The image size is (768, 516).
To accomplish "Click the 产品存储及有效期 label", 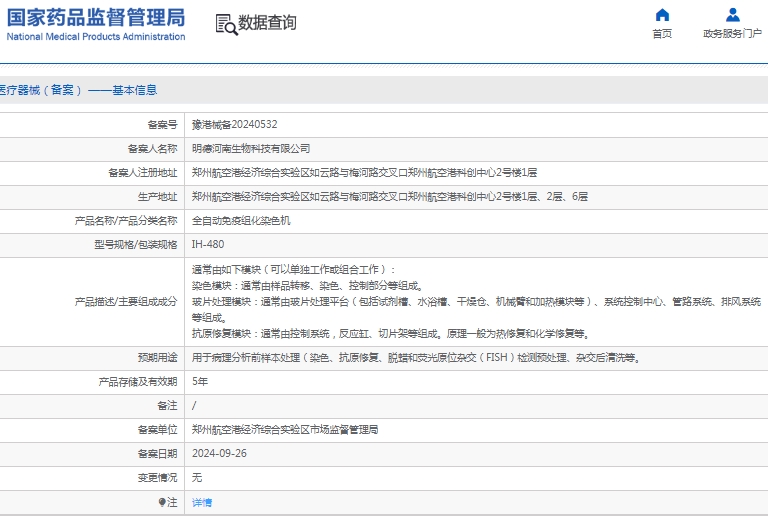I will 138,382.
